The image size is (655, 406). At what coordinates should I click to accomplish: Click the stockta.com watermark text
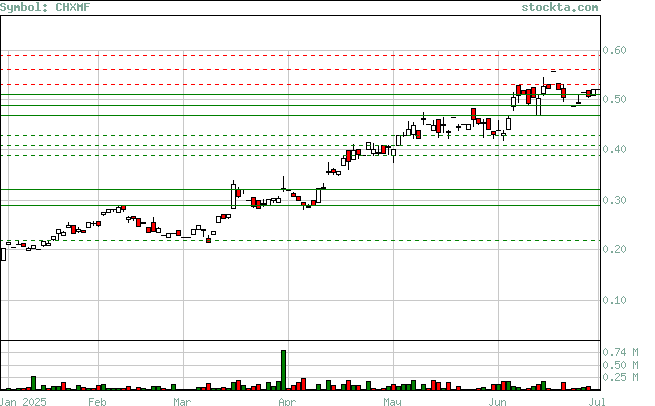[560, 7]
